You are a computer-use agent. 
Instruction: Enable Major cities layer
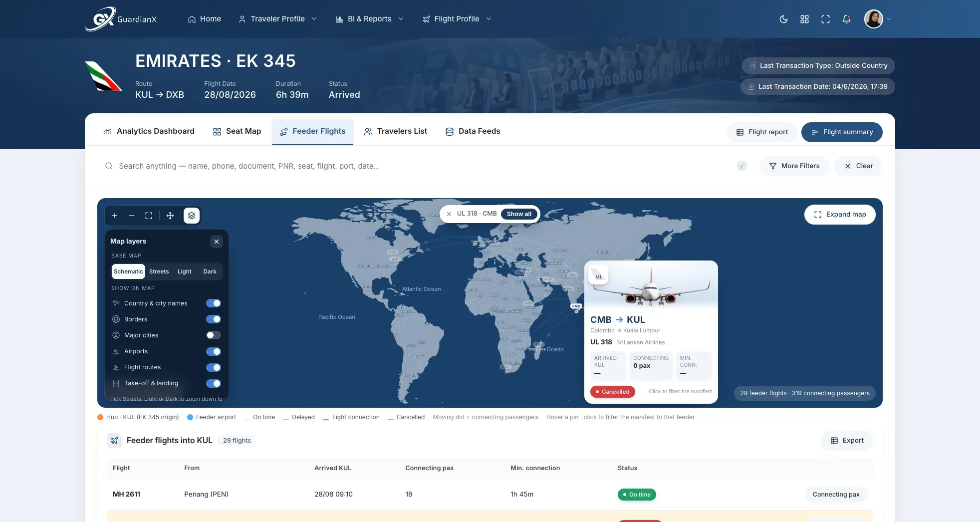[x=214, y=335]
